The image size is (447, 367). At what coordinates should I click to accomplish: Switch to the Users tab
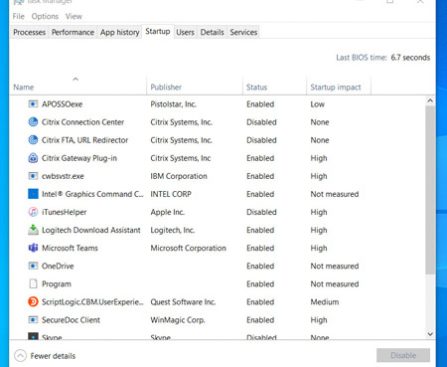185,32
